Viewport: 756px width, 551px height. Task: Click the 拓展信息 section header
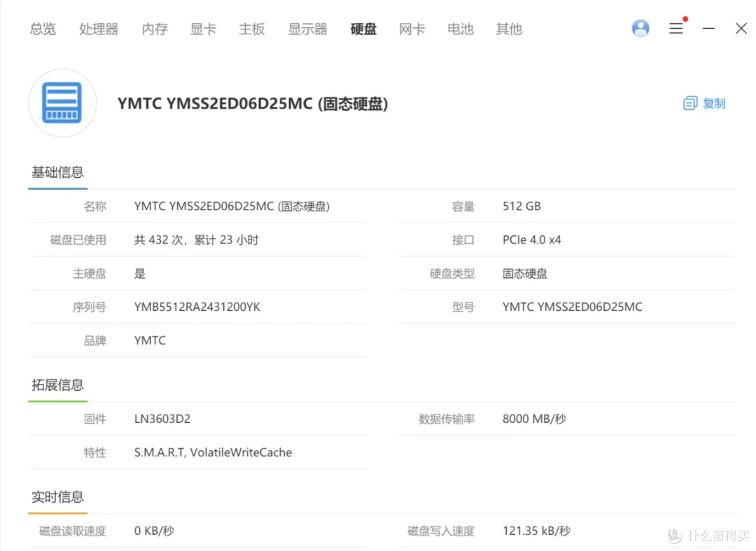[x=58, y=384]
